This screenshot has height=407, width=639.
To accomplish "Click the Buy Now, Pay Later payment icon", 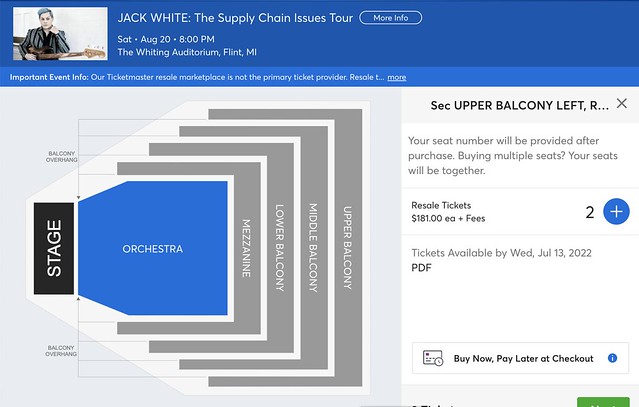I will point(432,358).
